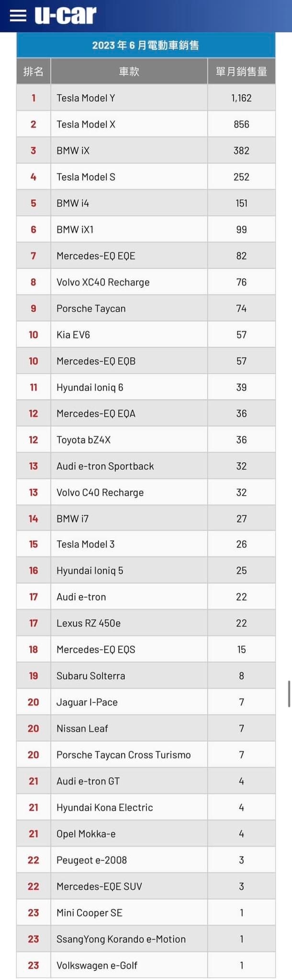Click the U-CAR logo
Screen dimensions: 292x980
click(66, 15)
